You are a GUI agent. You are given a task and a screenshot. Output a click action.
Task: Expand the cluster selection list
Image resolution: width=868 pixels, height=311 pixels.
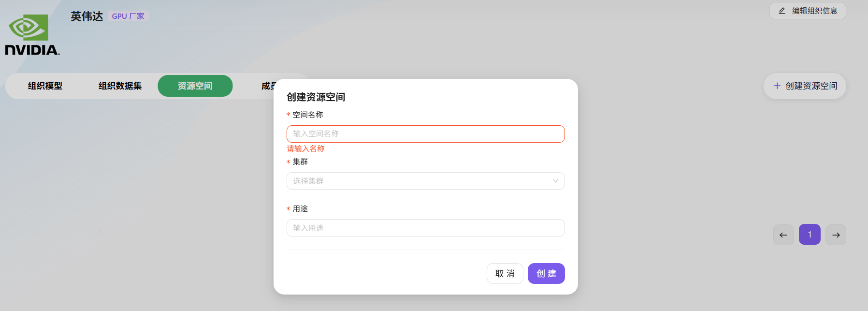pyautogui.click(x=425, y=181)
